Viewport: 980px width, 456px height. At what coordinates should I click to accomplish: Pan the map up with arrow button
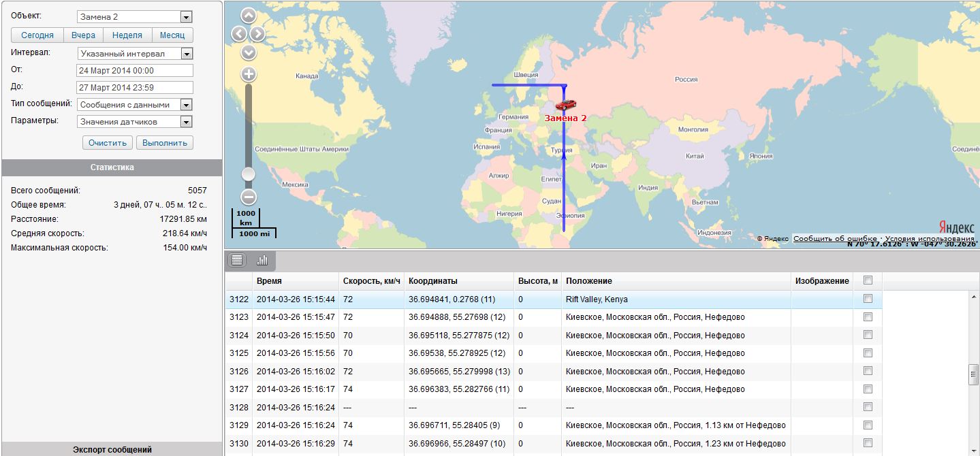[249, 15]
